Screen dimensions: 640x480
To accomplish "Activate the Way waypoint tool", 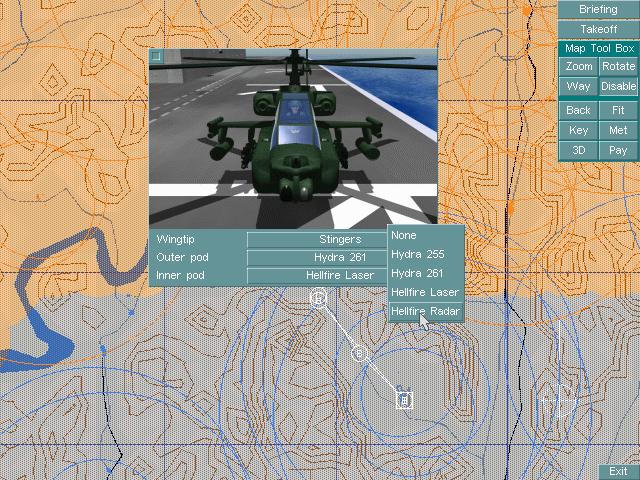I will point(578,87).
